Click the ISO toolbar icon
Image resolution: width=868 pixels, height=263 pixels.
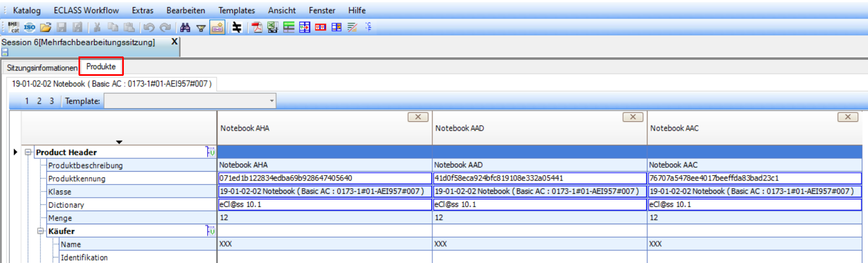point(29,27)
